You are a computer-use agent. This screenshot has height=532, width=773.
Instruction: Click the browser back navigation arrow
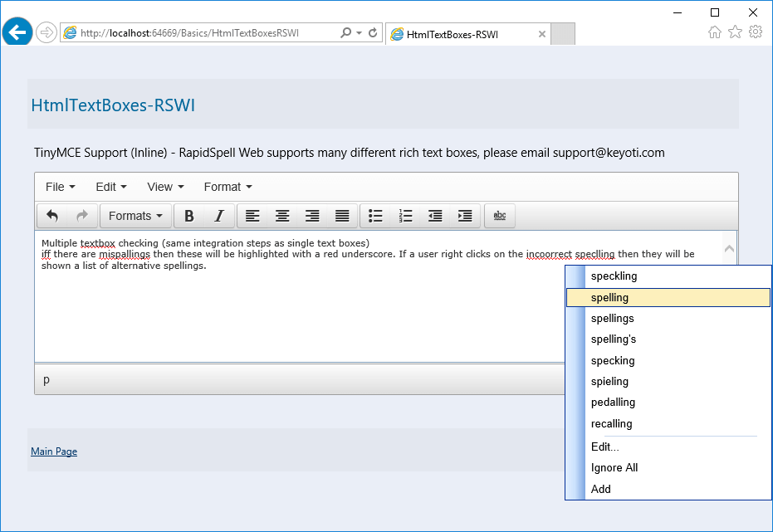click(17, 32)
